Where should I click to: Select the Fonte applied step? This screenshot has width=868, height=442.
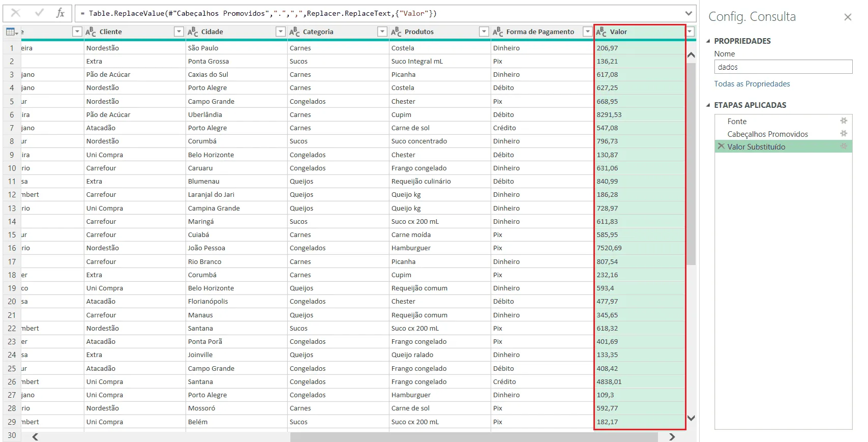click(x=783, y=121)
